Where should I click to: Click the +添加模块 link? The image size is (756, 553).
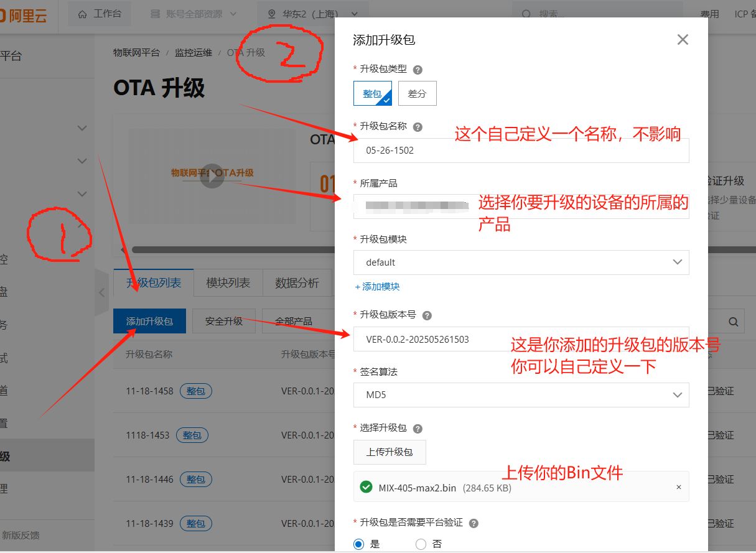[377, 287]
